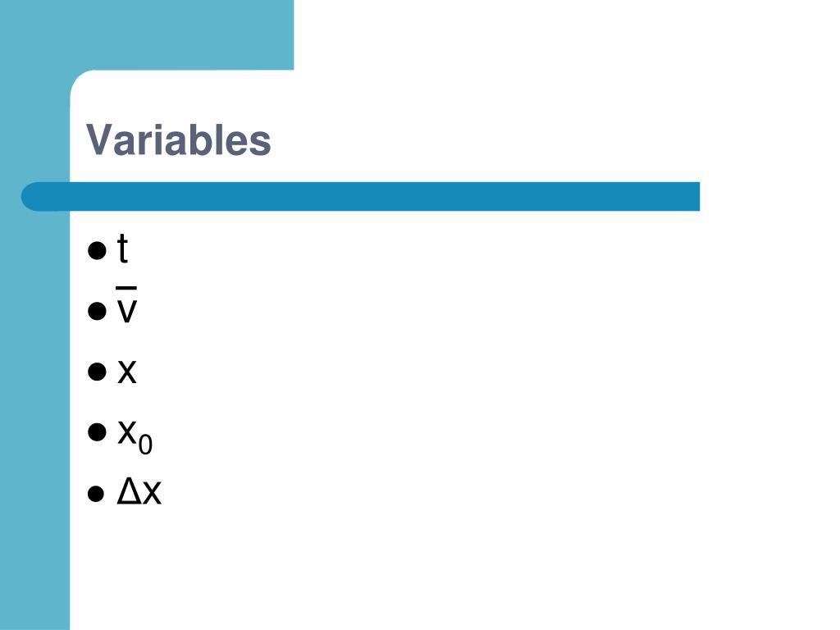Click the overbar line above the v
840x630 pixels.
pyautogui.click(x=126, y=288)
